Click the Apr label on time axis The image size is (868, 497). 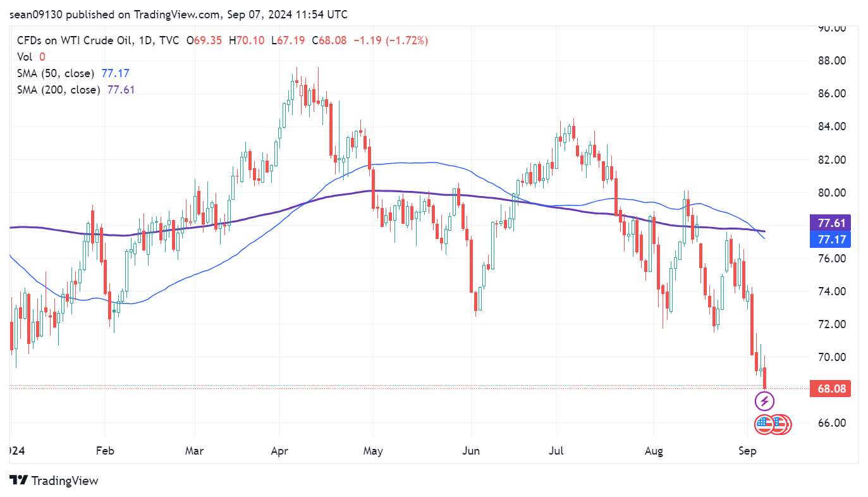coord(279,451)
